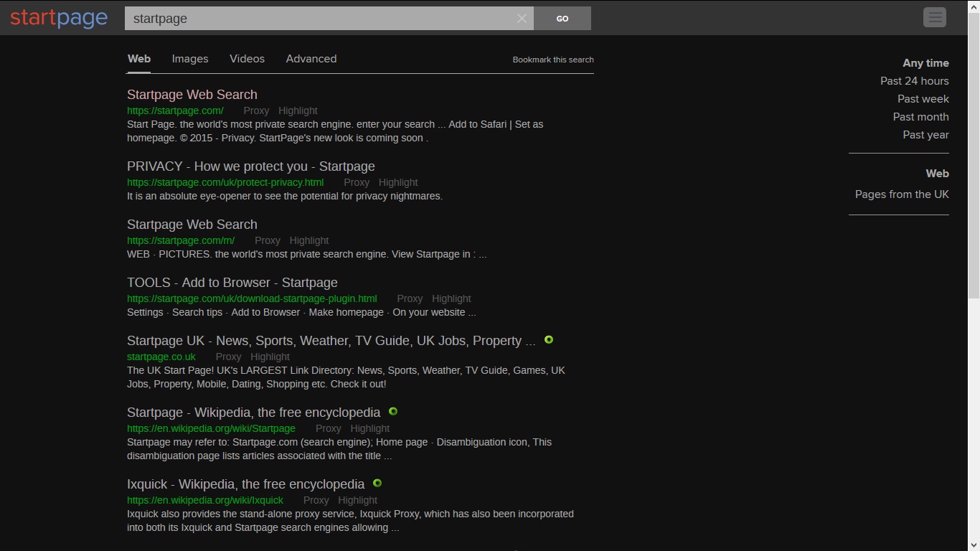The height and width of the screenshot is (551, 980).
Task: Filter results to Past 24 hours
Action: 915,81
